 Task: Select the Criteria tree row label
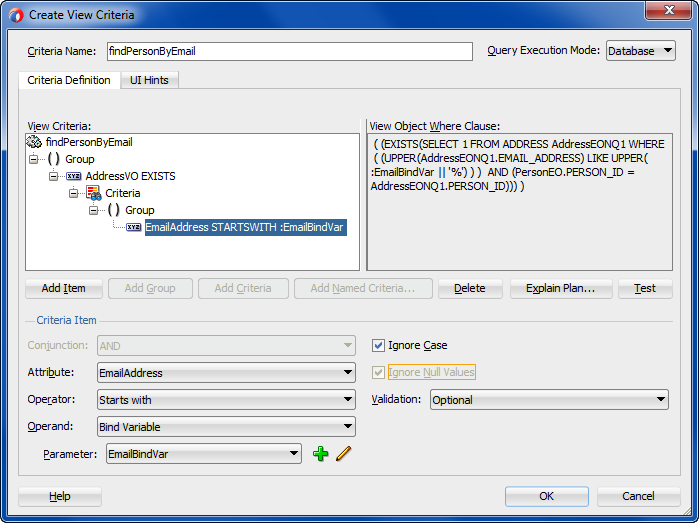(x=123, y=193)
